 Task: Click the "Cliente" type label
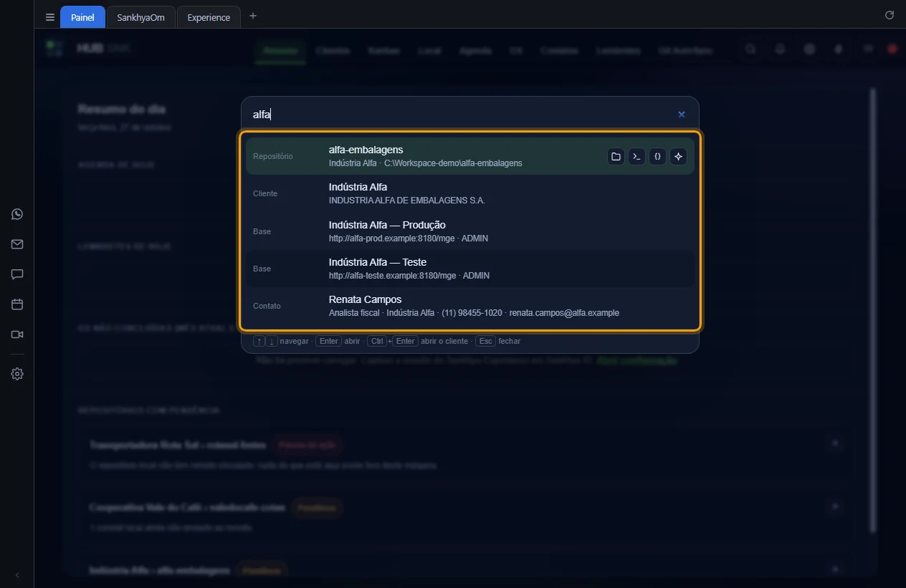tap(265, 193)
